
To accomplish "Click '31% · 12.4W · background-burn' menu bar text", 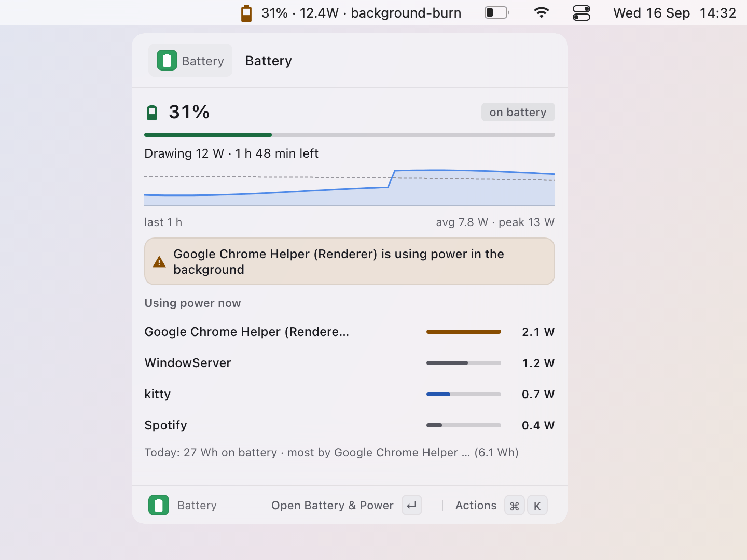I will 362,13.
